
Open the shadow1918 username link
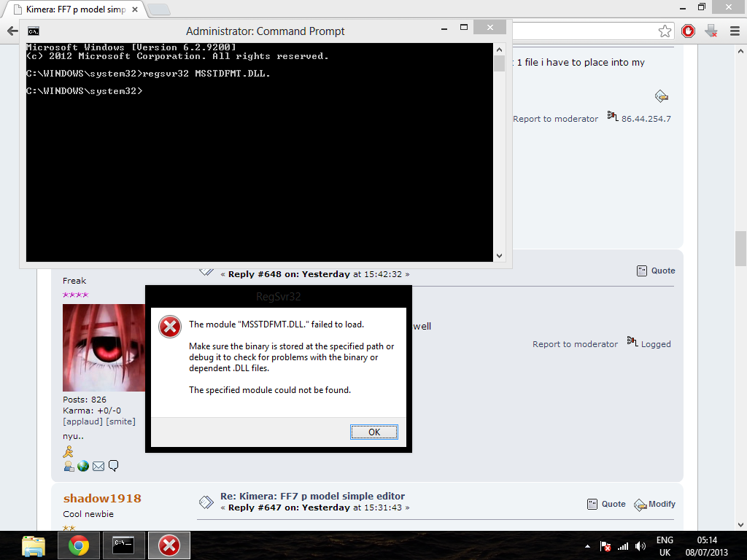[x=102, y=498]
